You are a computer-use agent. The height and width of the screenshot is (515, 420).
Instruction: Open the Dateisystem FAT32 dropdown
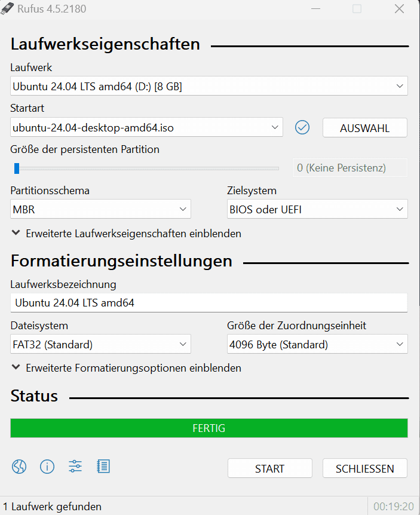[x=100, y=344]
